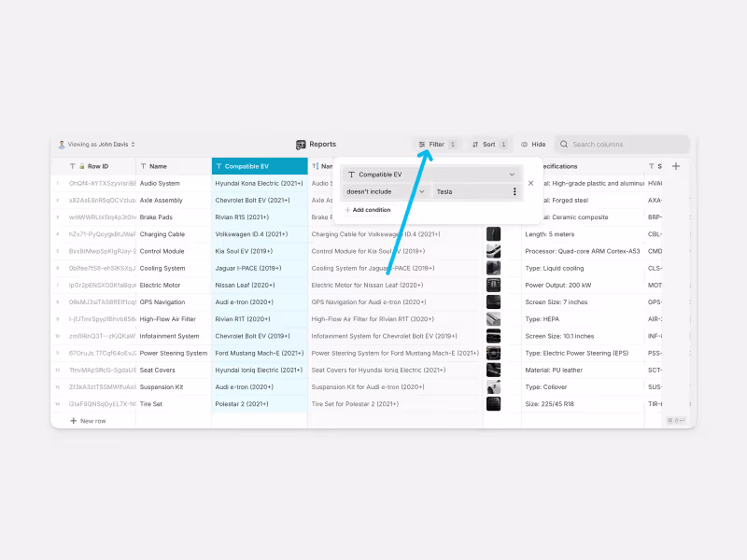
Task: Click the Tesla filter value field
Action: click(471, 192)
